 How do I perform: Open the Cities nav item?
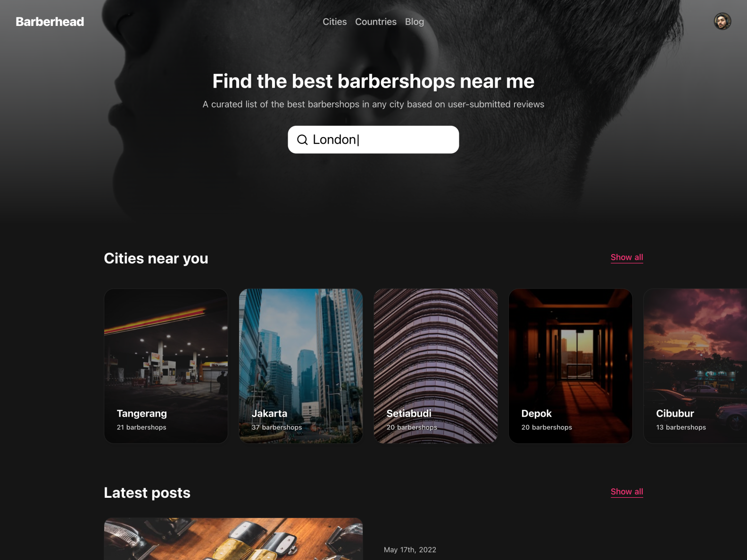[x=334, y=22]
